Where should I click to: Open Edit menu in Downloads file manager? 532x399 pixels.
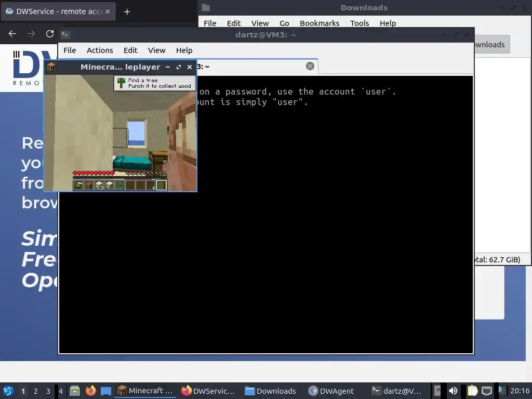click(x=234, y=23)
